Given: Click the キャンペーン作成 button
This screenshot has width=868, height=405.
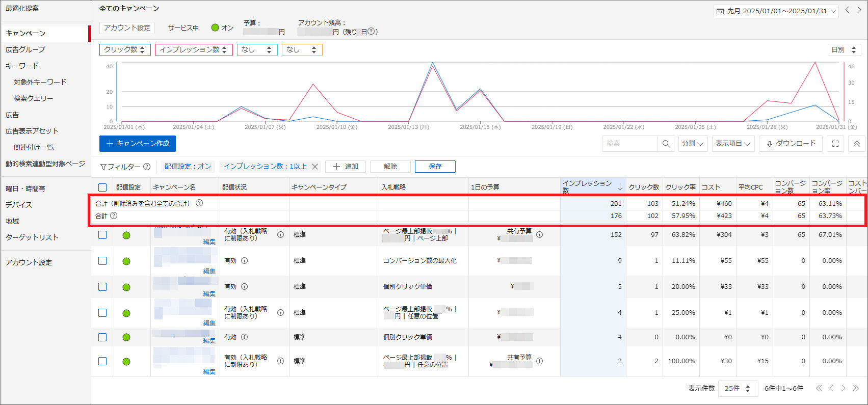Looking at the screenshot, I should click(x=138, y=144).
